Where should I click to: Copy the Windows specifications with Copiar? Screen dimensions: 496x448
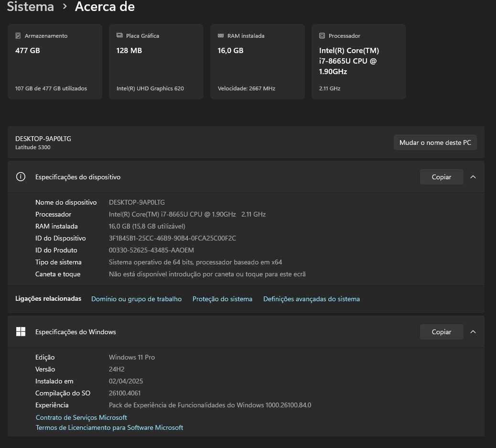tap(441, 331)
